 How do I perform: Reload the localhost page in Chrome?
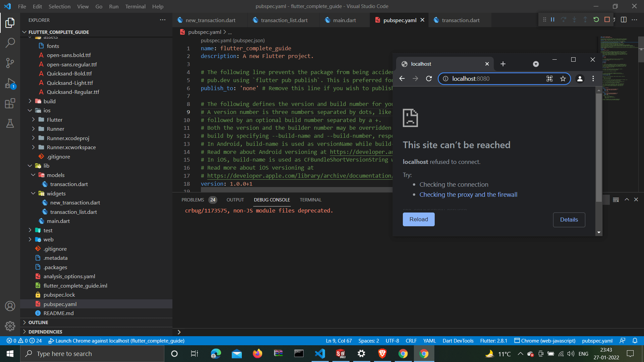coord(429,78)
